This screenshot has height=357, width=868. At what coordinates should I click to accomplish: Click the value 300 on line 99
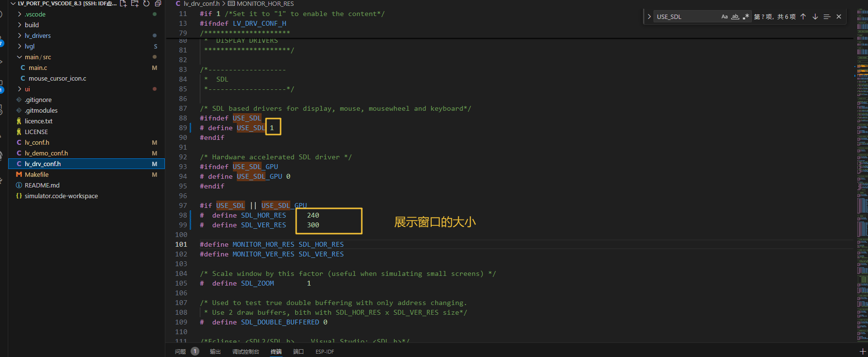pyautogui.click(x=313, y=225)
